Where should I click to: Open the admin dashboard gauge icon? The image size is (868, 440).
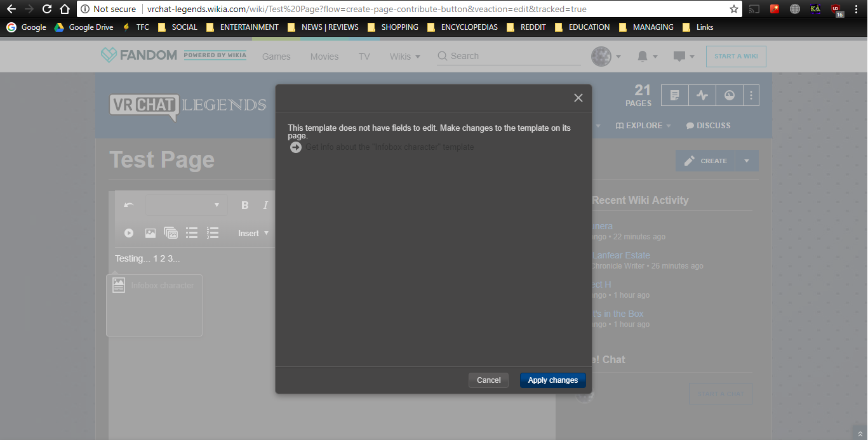coord(729,95)
